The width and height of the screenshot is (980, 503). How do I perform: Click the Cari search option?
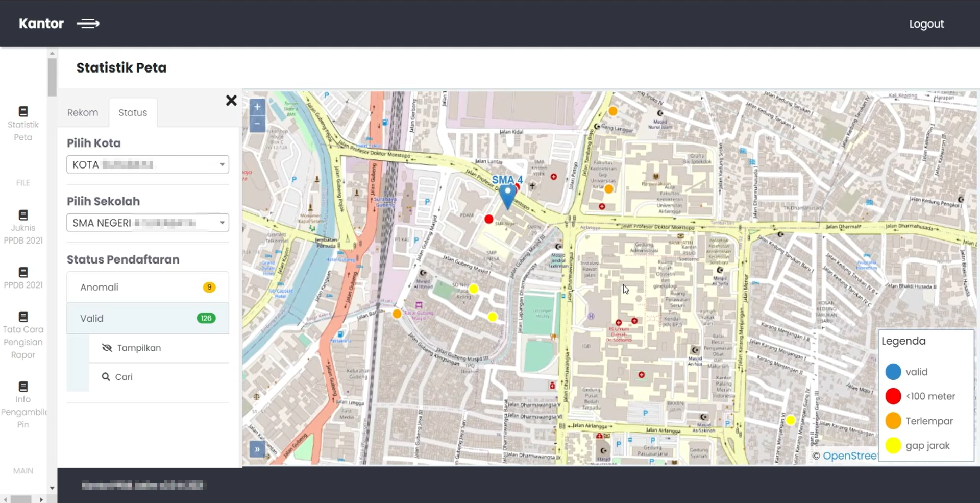click(117, 377)
